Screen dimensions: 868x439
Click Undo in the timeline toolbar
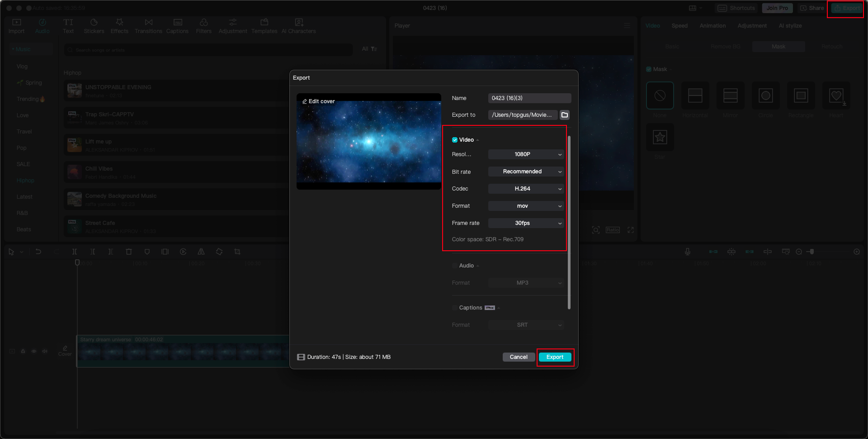coord(38,252)
